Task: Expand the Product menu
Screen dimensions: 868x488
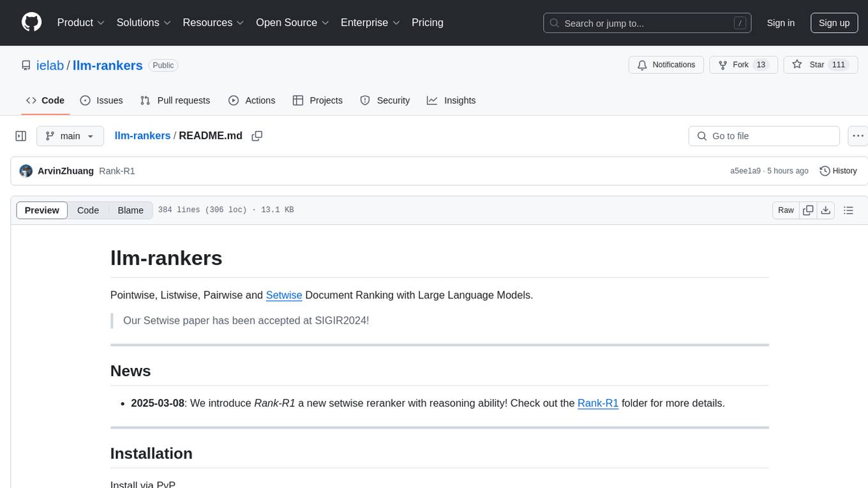Action: pos(81,22)
